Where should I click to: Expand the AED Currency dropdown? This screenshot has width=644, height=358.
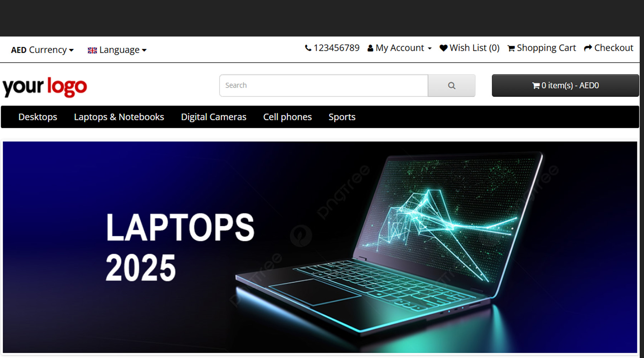(x=42, y=50)
